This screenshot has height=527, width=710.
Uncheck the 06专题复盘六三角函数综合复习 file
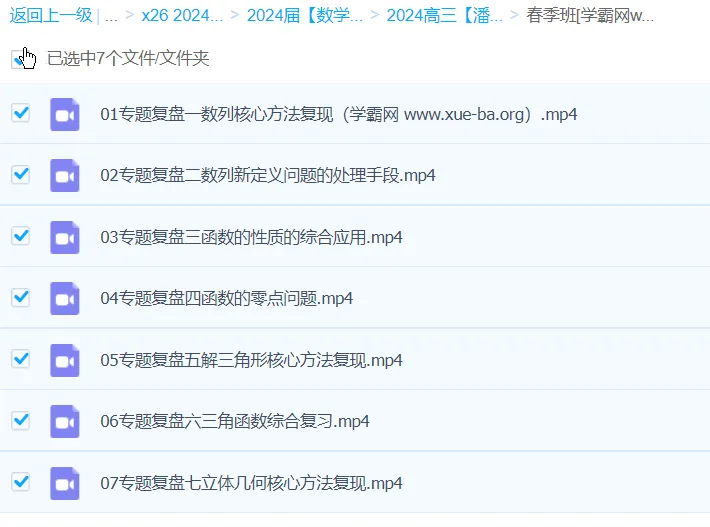point(20,421)
